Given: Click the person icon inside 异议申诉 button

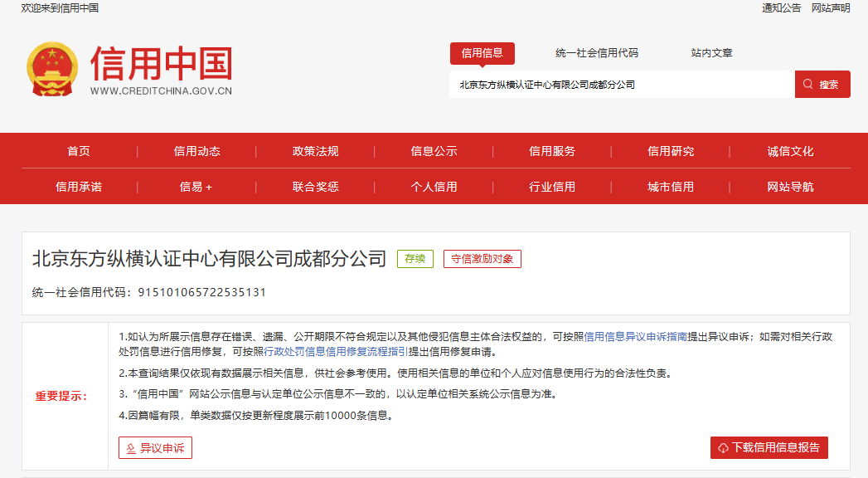Looking at the screenshot, I should coord(129,447).
